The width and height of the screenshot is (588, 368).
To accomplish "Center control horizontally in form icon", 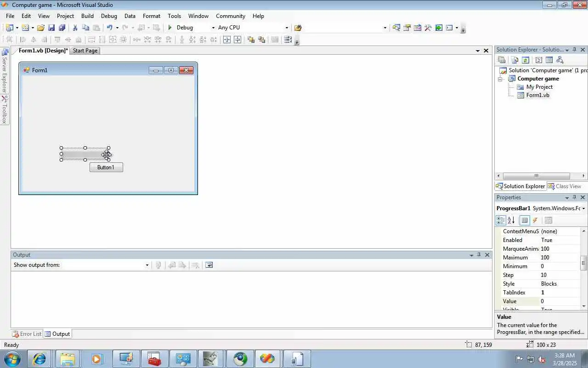I will click(x=226, y=40).
